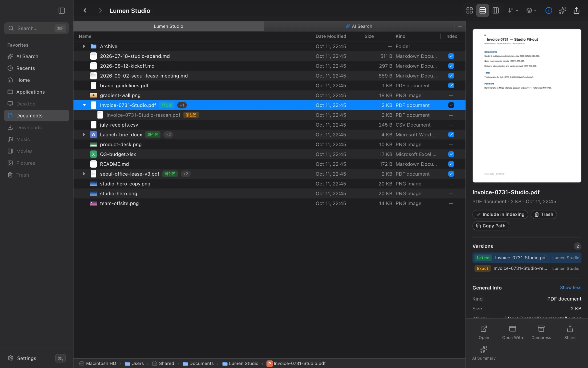Switch to icon grid view
Image resolution: width=588 pixels, height=368 pixels.
tap(469, 11)
